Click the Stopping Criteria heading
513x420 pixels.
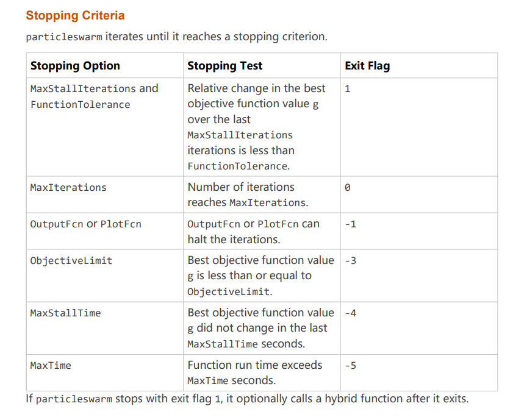coord(75,15)
